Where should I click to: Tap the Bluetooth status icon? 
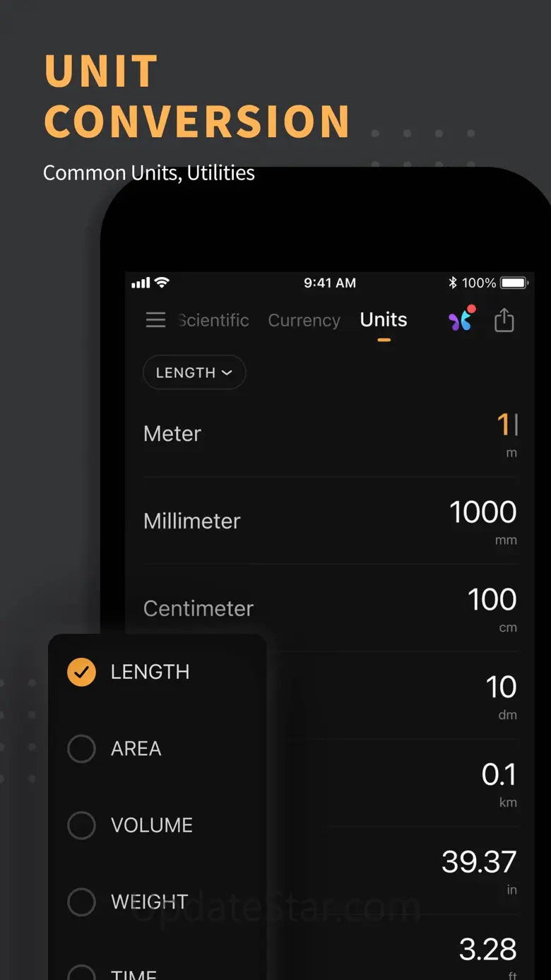(453, 283)
